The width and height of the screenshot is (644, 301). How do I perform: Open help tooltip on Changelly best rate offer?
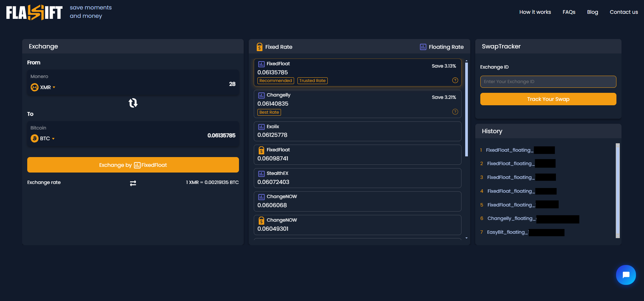click(x=455, y=112)
